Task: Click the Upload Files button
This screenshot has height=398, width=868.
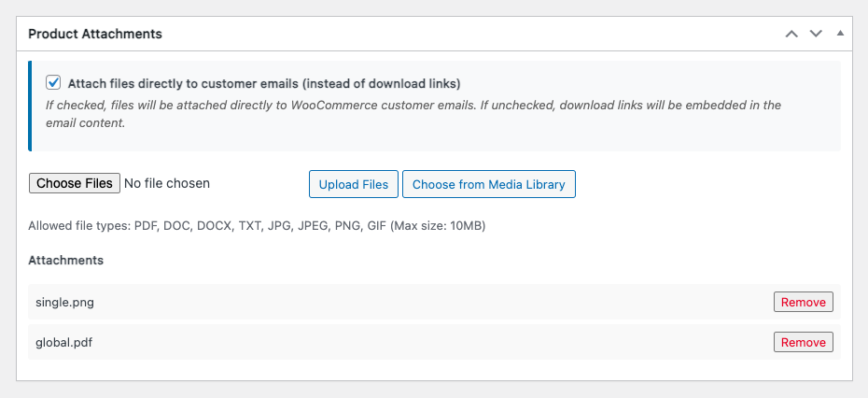Action: point(354,184)
